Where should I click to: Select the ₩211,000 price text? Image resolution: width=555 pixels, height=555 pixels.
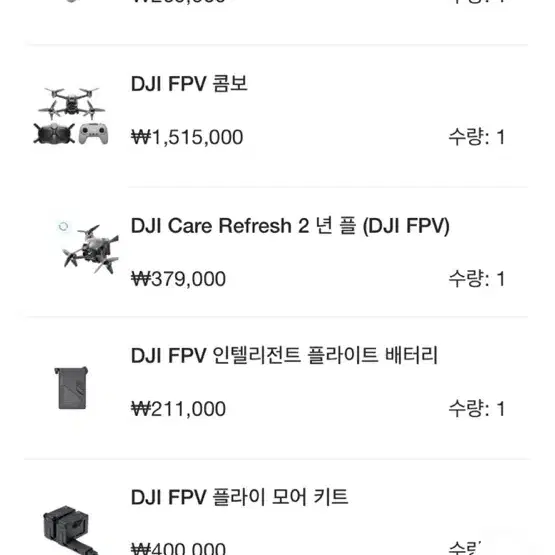178,409
